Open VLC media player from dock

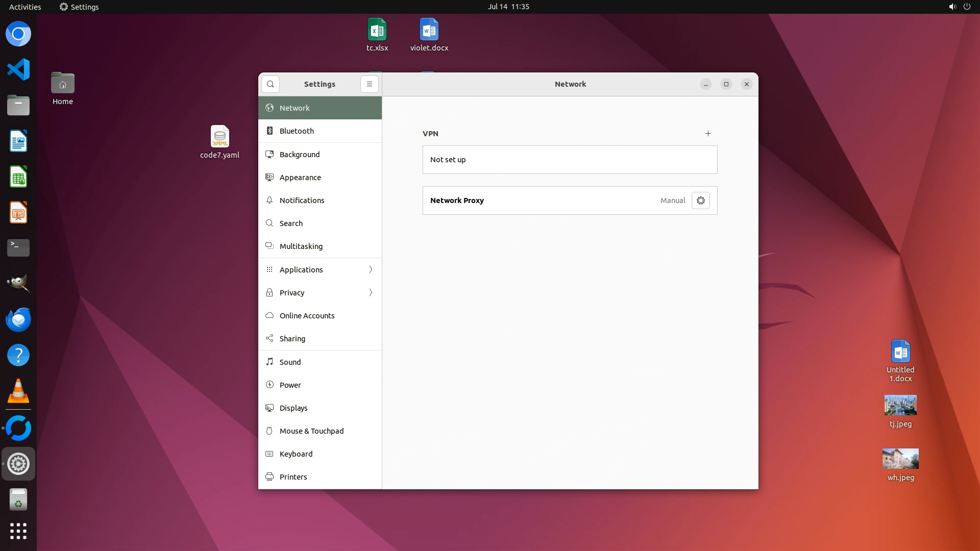point(18,391)
